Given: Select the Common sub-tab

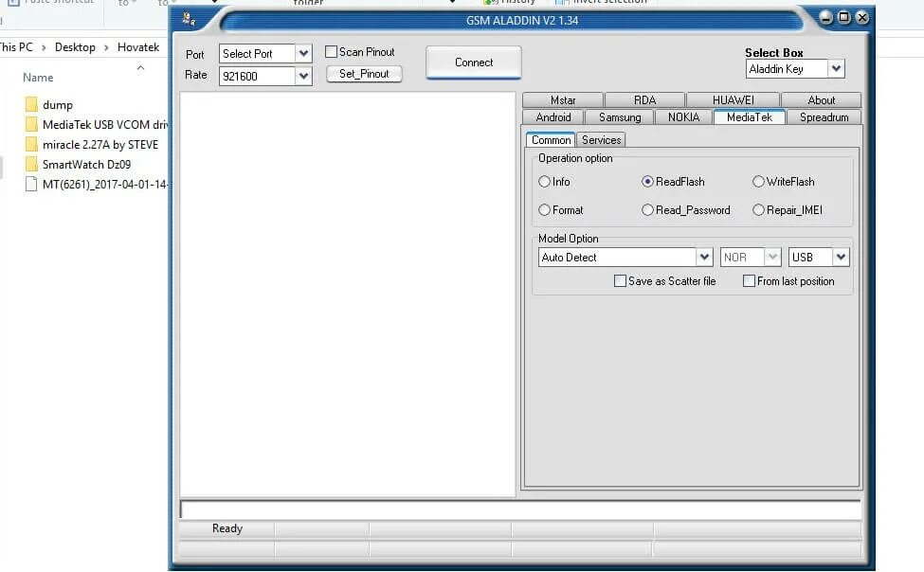Looking at the screenshot, I should point(551,139).
